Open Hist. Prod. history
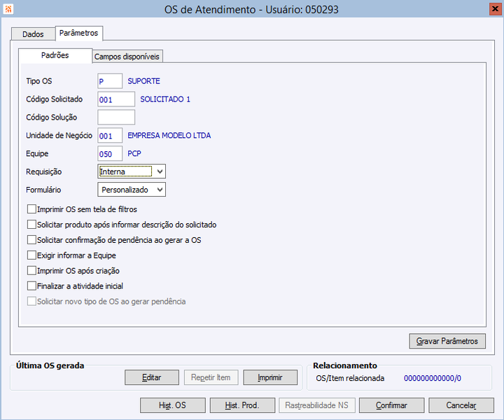The width and height of the screenshot is (504, 420). point(242,405)
